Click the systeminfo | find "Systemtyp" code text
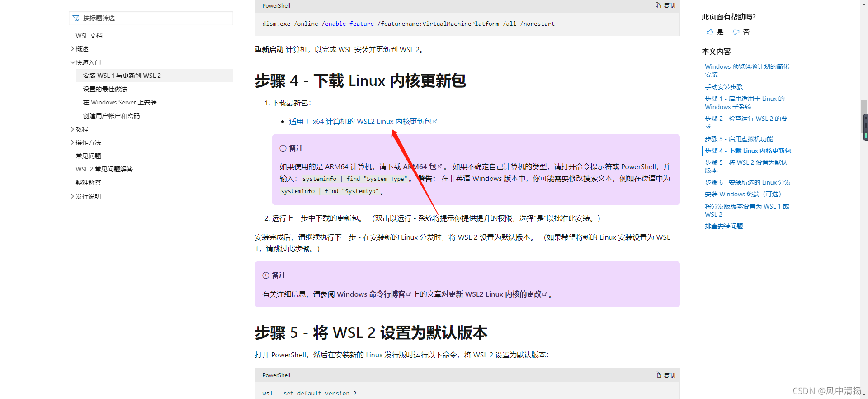This screenshot has width=868, height=399. click(x=330, y=191)
